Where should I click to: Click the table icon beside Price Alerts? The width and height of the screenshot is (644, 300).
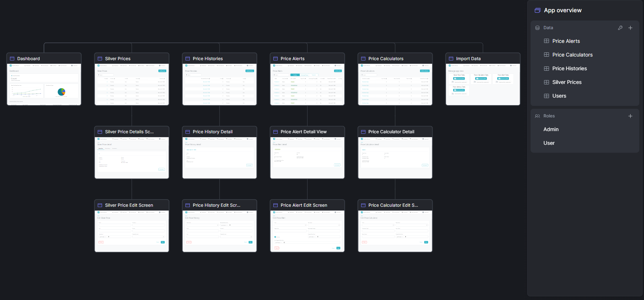(546, 41)
